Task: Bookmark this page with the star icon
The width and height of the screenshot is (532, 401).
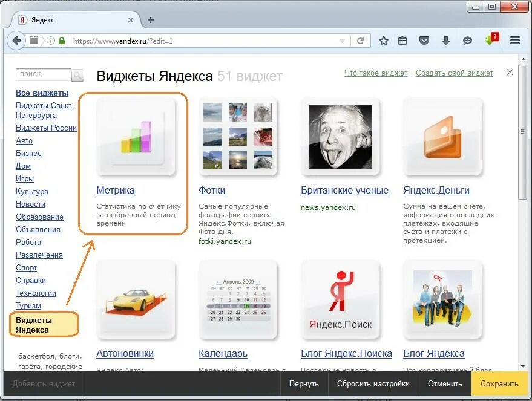Action: [383, 41]
